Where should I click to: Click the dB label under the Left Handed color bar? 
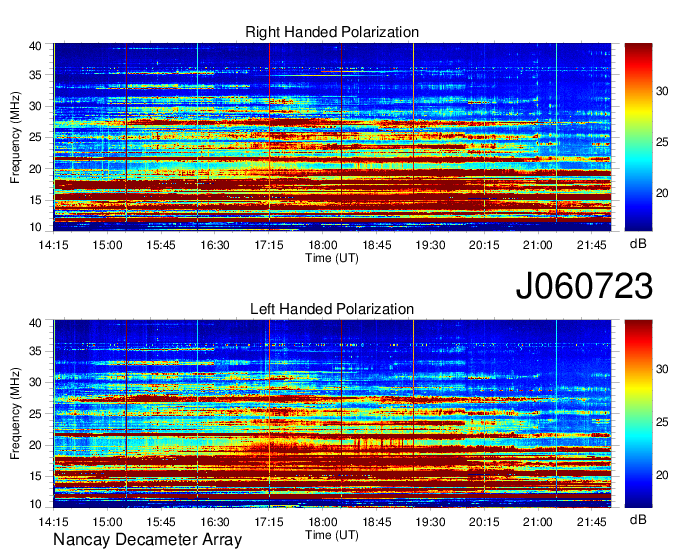[638, 519]
